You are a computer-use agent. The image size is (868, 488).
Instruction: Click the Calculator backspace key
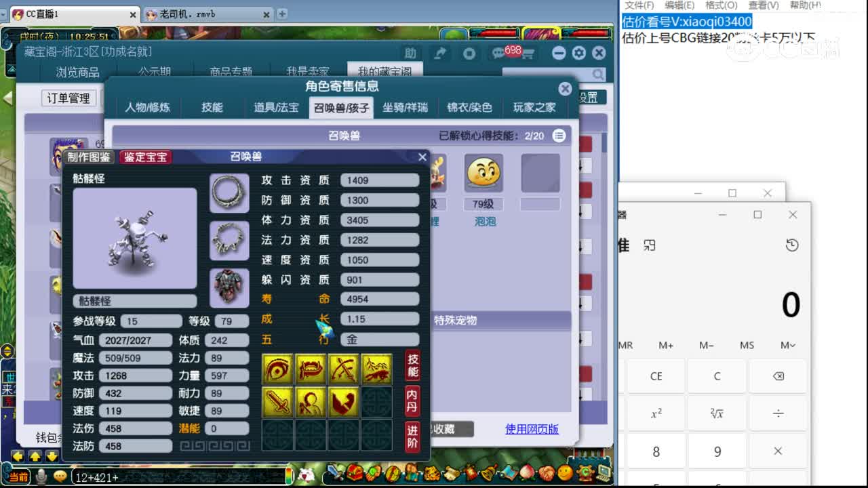point(778,376)
